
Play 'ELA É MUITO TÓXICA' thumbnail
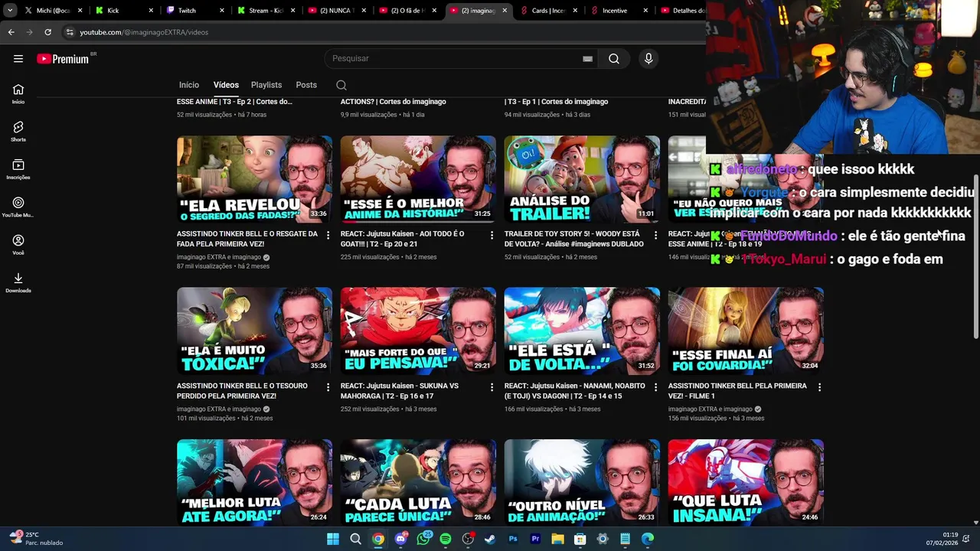(x=254, y=331)
